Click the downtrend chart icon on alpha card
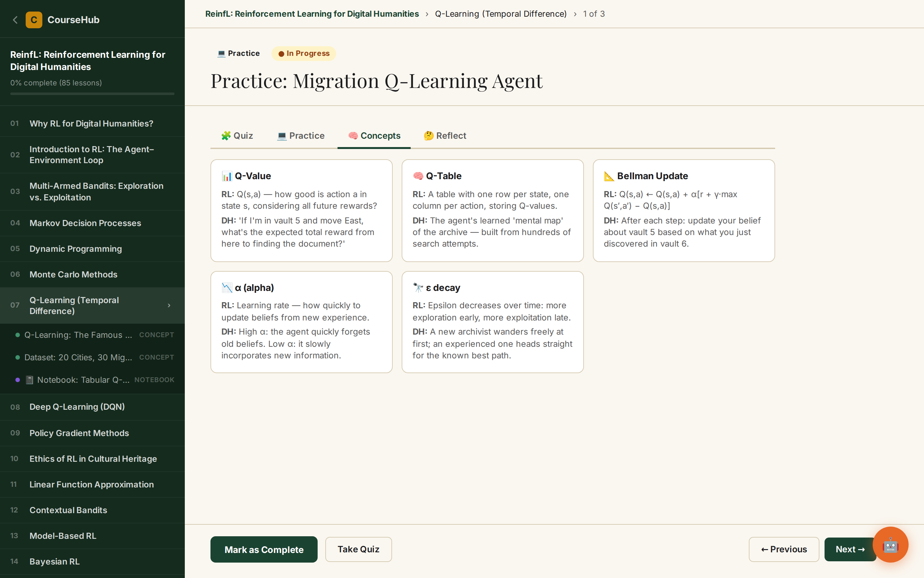The image size is (924, 578). click(x=227, y=287)
